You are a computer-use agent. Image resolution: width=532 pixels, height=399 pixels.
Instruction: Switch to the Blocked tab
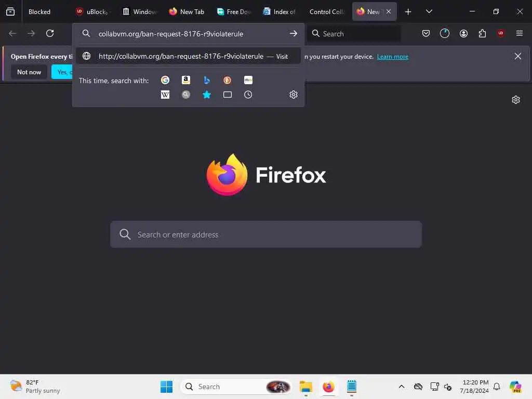[x=39, y=12]
